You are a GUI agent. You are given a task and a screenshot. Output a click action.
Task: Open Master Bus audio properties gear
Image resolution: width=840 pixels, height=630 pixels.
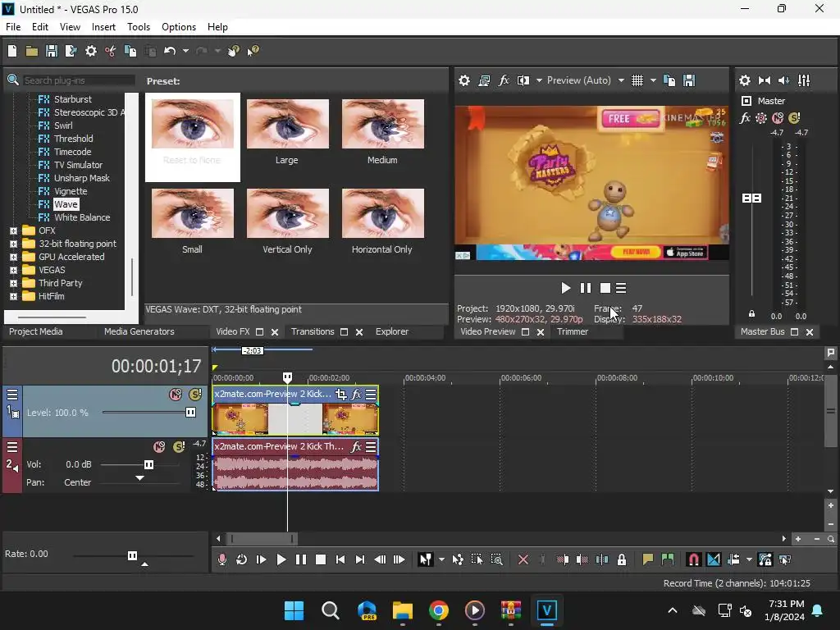tap(745, 80)
